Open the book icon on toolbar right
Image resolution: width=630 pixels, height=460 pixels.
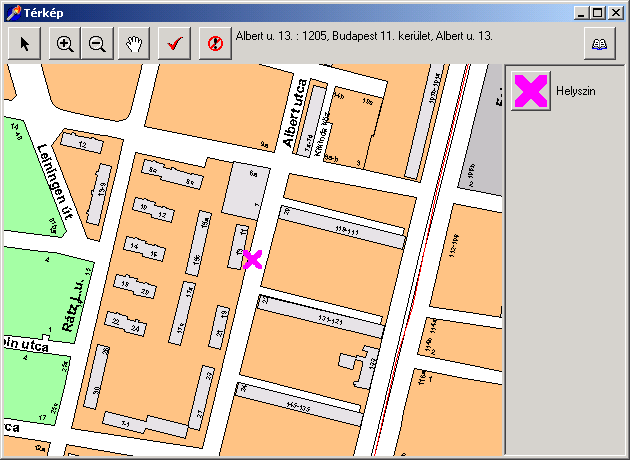pyautogui.click(x=599, y=44)
